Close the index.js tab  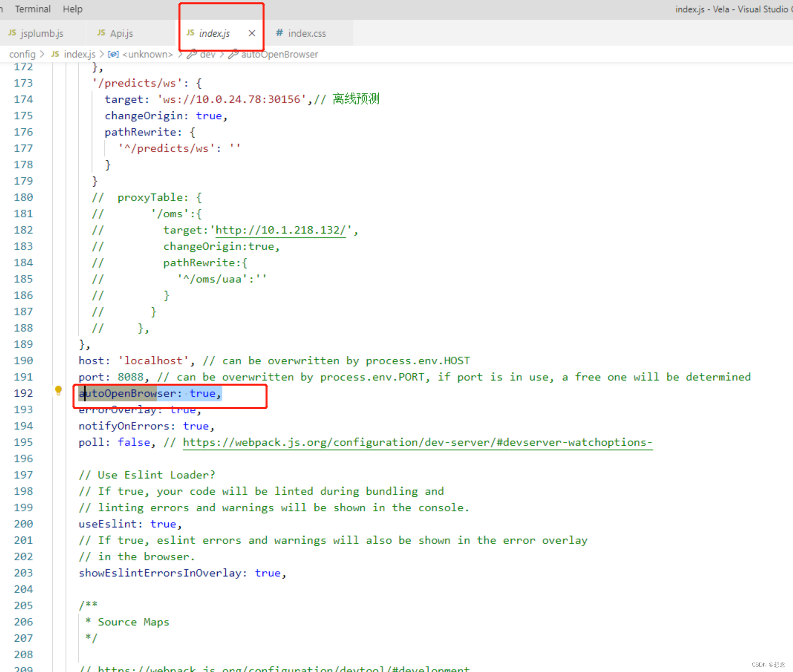pyautogui.click(x=252, y=33)
